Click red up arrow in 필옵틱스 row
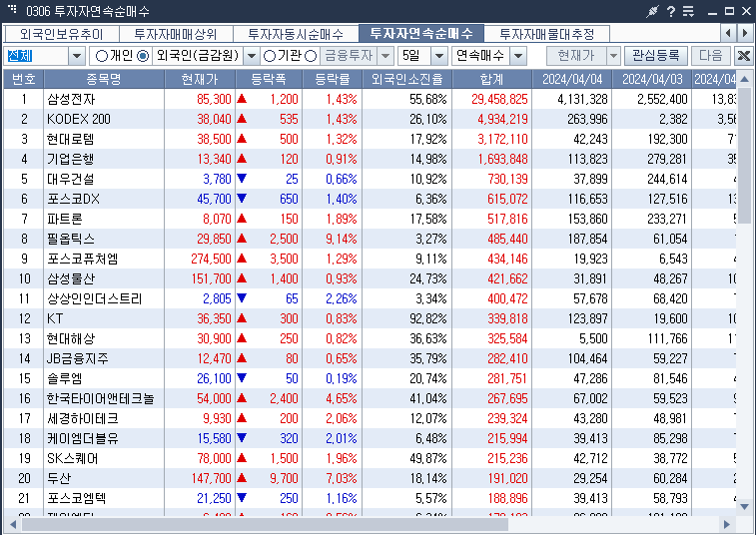 (242, 239)
